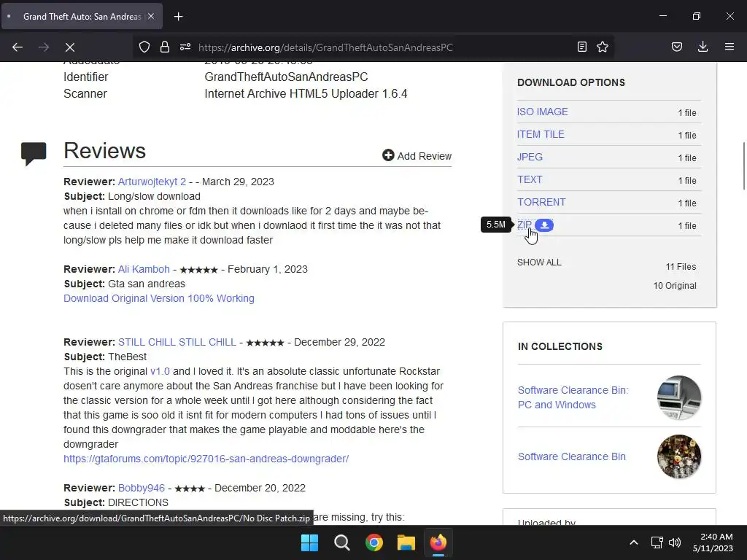Open volume control in system tray
The height and width of the screenshot is (560, 747).
675,542
